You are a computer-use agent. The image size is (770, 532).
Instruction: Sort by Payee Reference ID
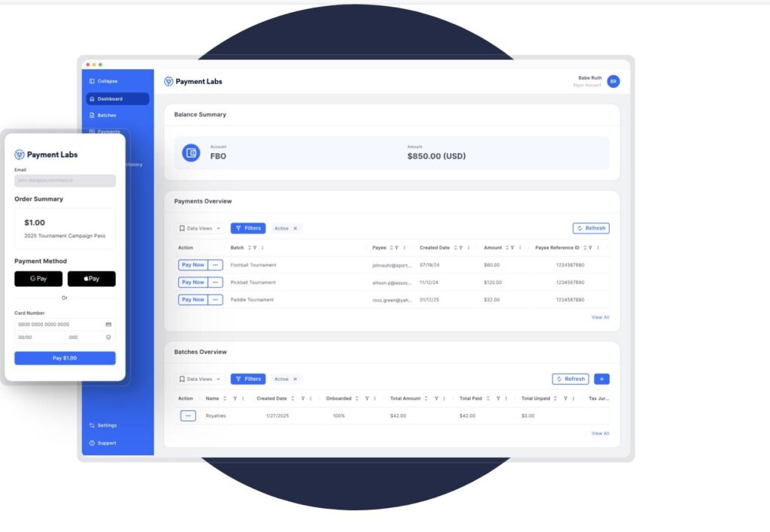585,248
